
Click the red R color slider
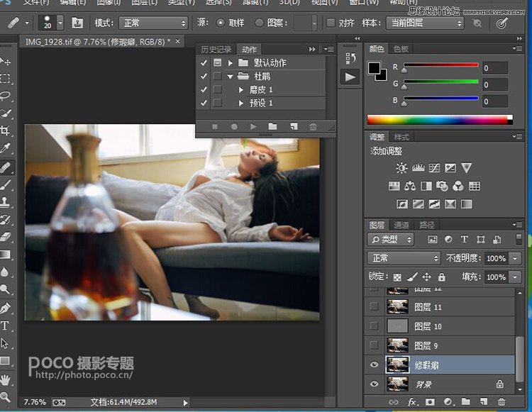click(x=440, y=65)
